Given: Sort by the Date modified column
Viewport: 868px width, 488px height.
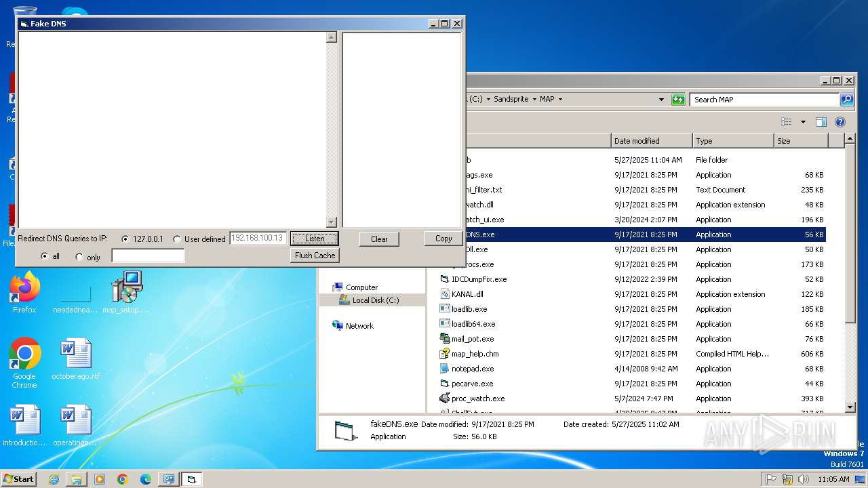Looking at the screenshot, I should click(652, 141).
